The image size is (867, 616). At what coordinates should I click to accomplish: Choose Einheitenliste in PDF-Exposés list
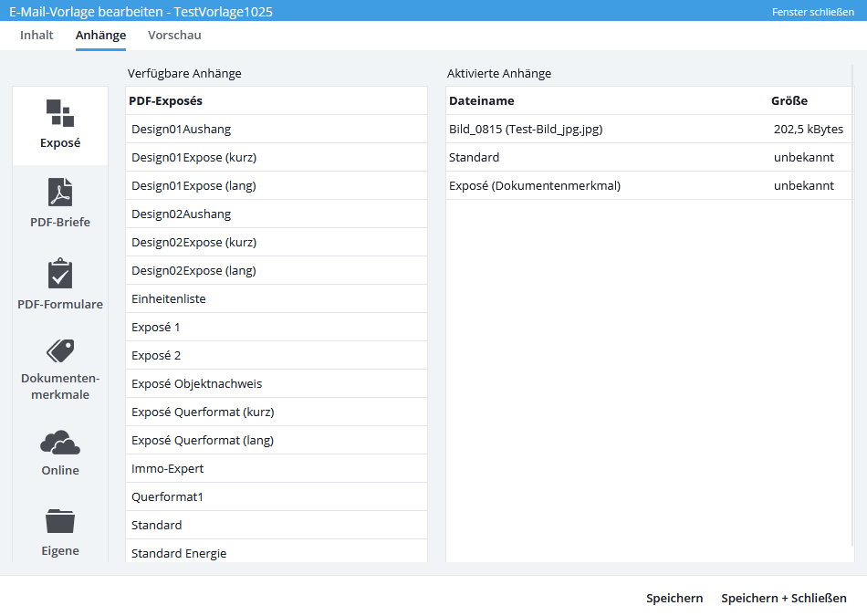point(169,299)
